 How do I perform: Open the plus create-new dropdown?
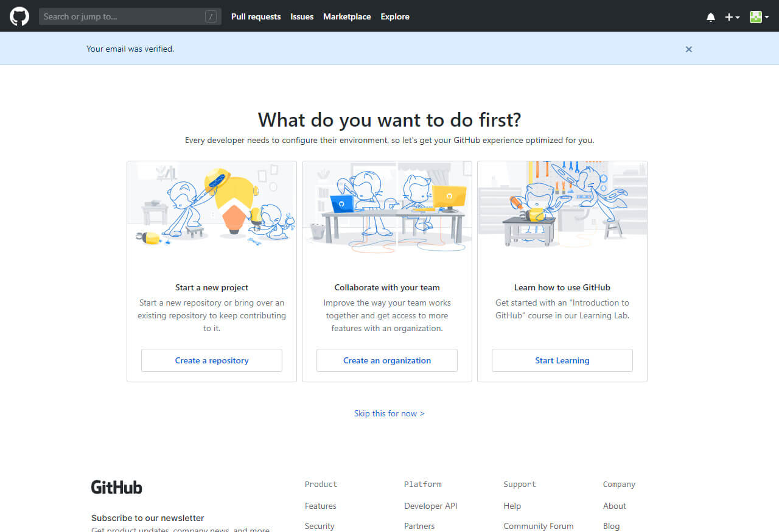[732, 17]
